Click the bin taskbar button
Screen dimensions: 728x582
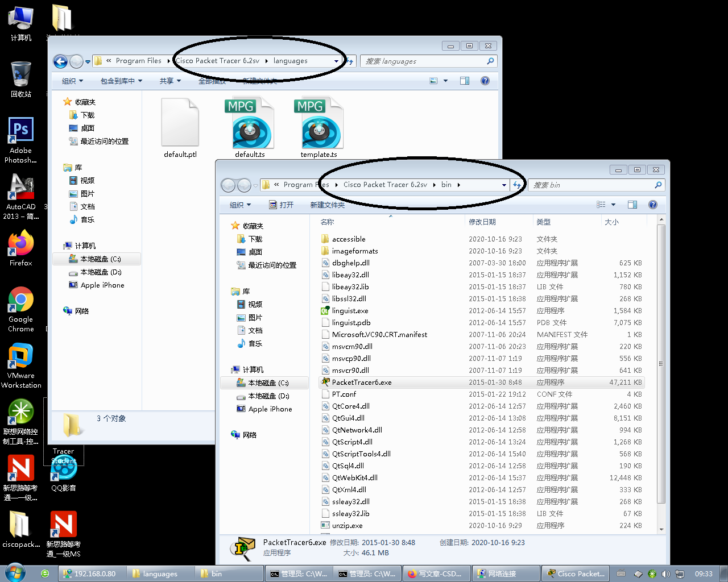tap(229, 573)
